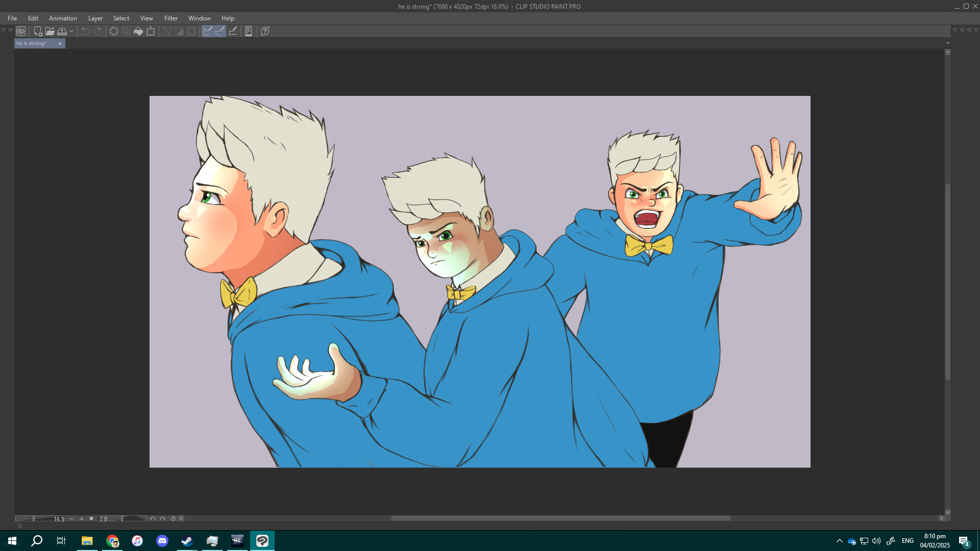Click Invert selected area icon
The width and height of the screenshot is (980, 551).
pos(179,31)
